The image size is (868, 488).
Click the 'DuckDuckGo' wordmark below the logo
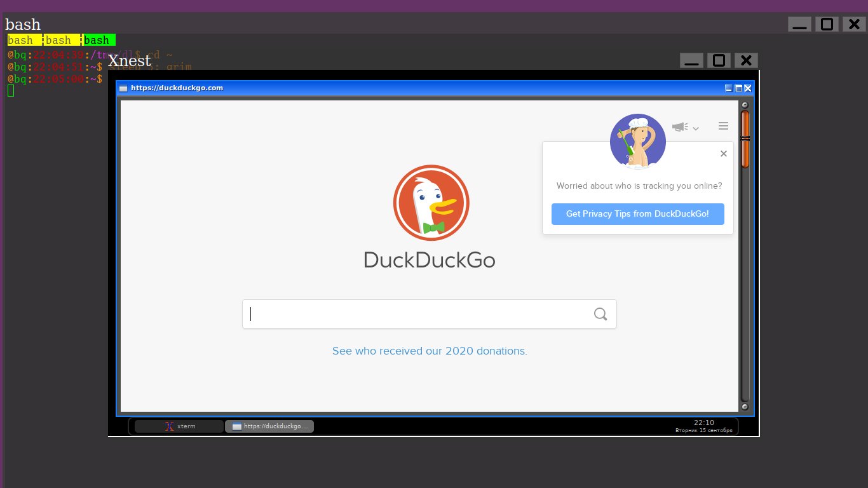coord(430,260)
